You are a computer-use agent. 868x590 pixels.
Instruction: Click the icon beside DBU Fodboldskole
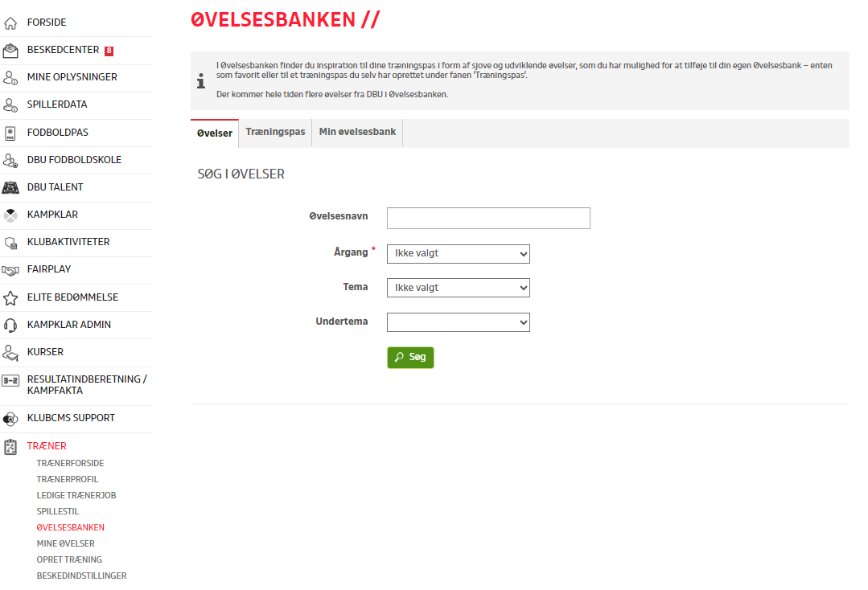pos(10,160)
